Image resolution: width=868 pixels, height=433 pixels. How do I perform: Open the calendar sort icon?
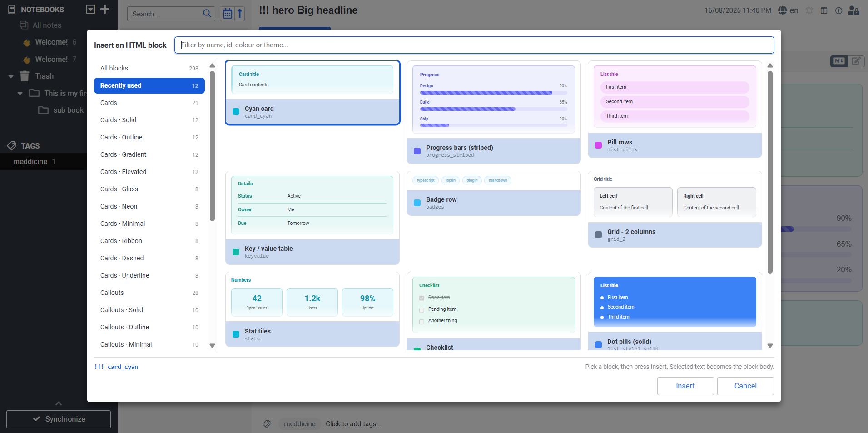228,14
